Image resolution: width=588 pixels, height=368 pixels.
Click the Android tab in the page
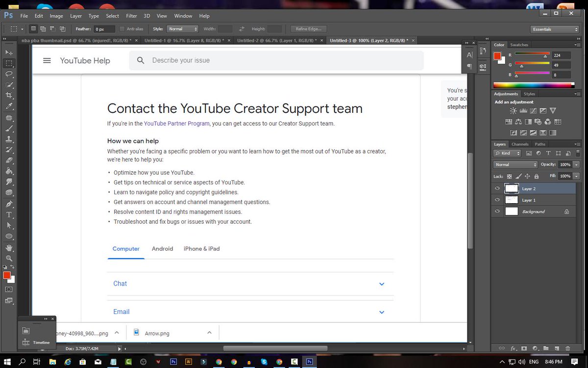(162, 249)
